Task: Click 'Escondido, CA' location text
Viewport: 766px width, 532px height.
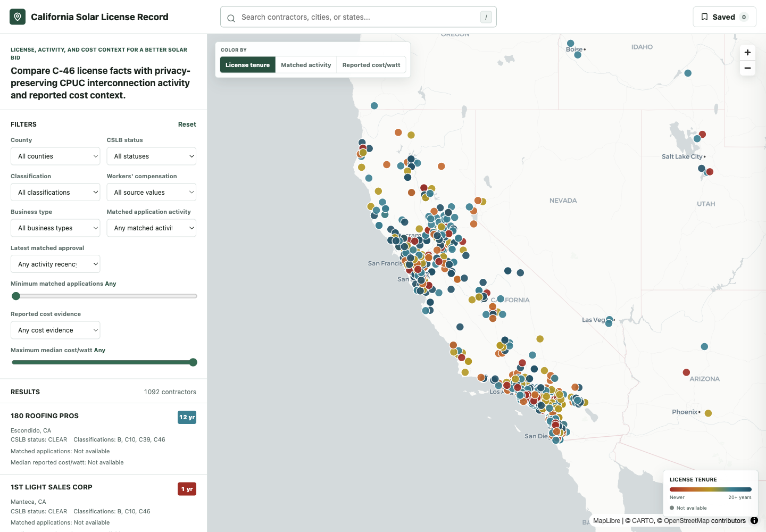Action: click(x=31, y=430)
